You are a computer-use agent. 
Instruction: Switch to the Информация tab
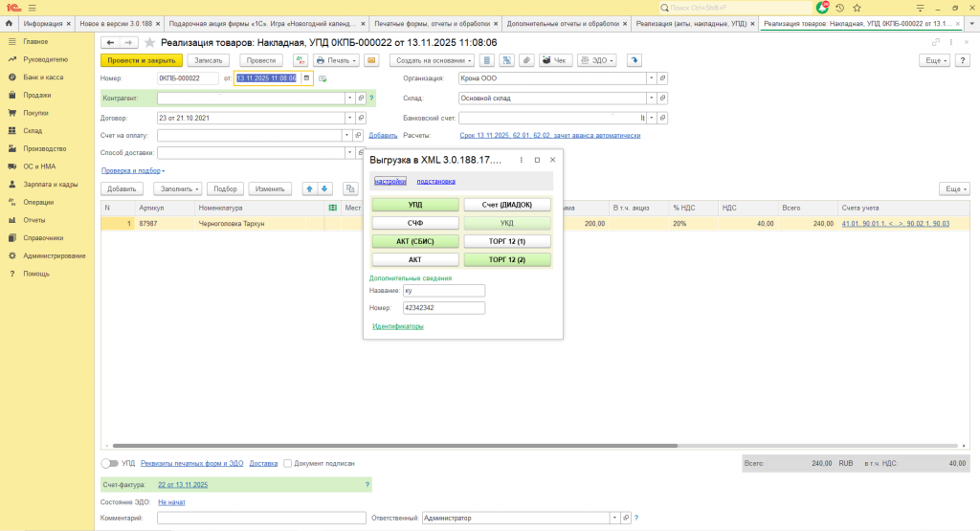42,24
